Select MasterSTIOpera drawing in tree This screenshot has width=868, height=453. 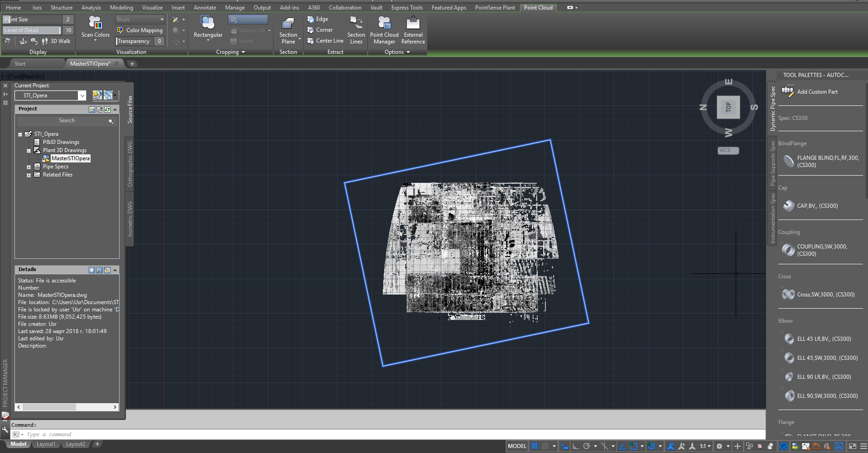coord(71,158)
